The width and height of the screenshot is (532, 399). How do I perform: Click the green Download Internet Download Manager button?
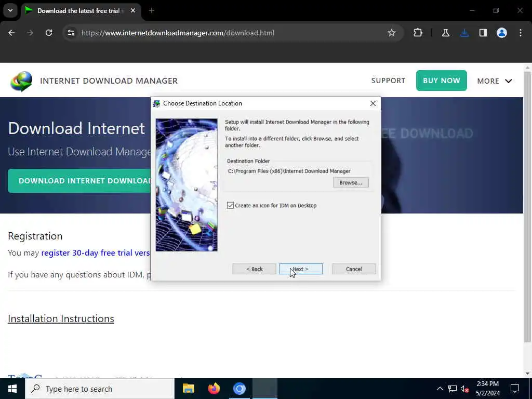(79, 181)
